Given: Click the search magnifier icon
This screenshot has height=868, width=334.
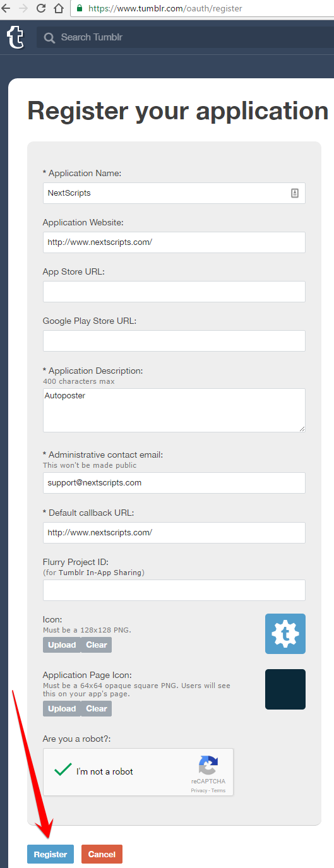Looking at the screenshot, I should [49, 38].
